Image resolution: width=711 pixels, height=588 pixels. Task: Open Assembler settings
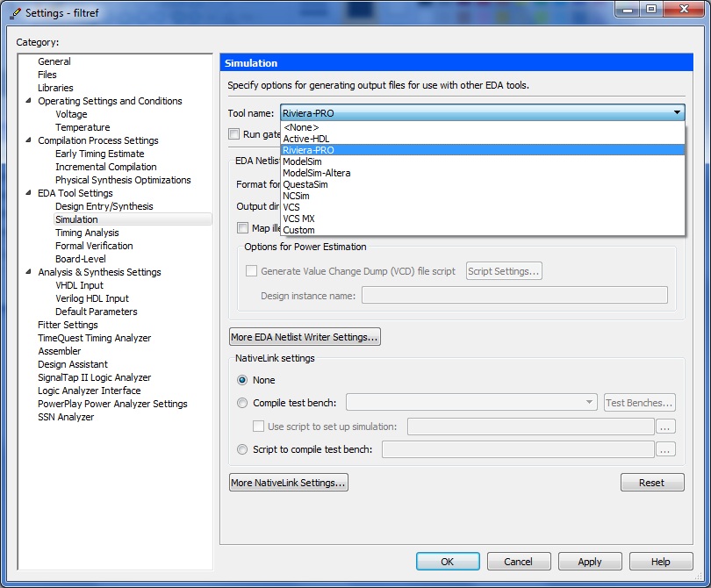[x=60, y=350]
